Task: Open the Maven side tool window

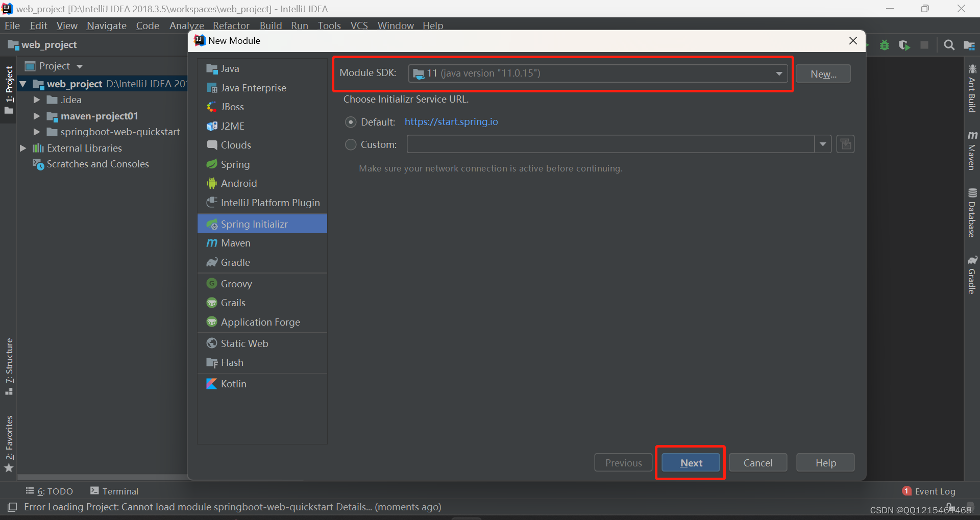Action: [972, 151]
